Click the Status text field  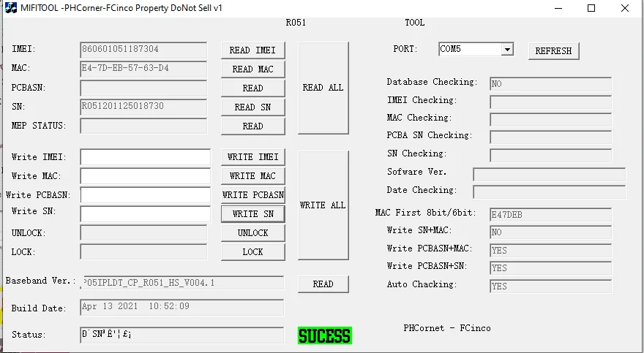tap(182, 335)
